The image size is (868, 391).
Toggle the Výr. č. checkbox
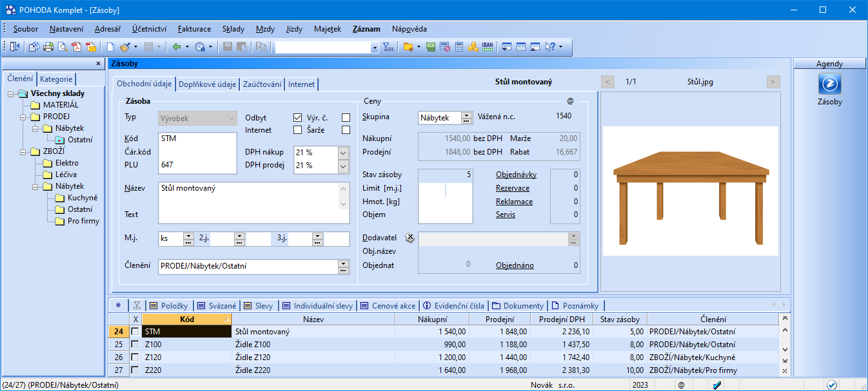pos(346,118)
